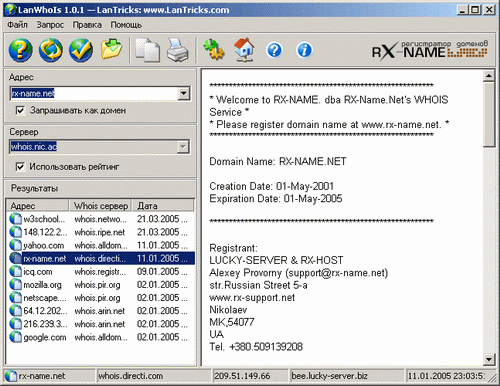Click the 'Tel. +380.509139208' line
This screenshot has width=500, height=386.
(x=256, y=347)
